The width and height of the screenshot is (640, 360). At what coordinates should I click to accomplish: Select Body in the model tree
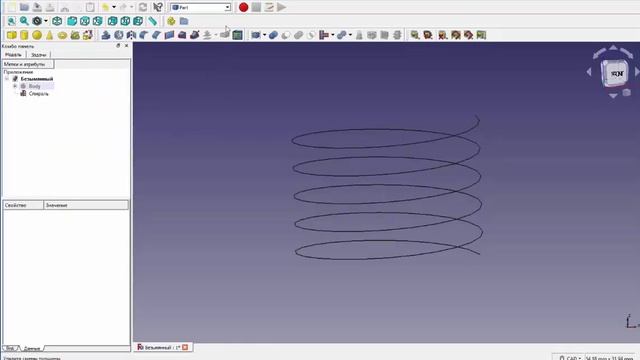click(x=35, y=86)
